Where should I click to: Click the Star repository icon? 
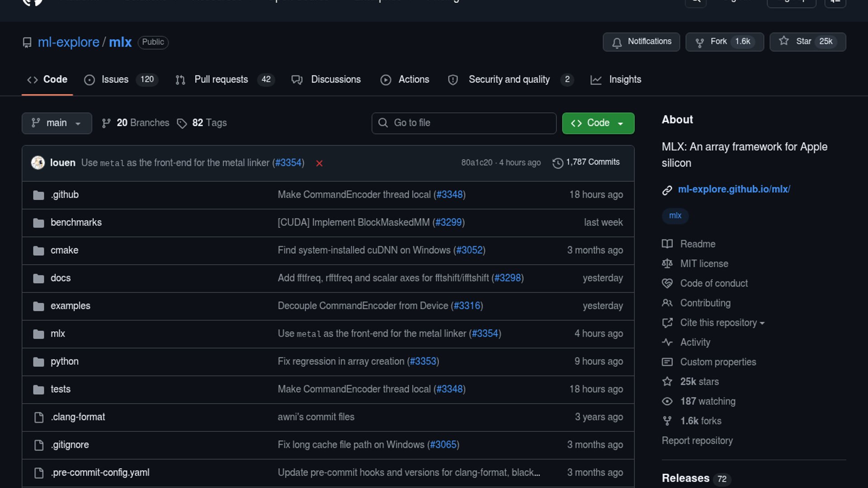coord(784,41)
